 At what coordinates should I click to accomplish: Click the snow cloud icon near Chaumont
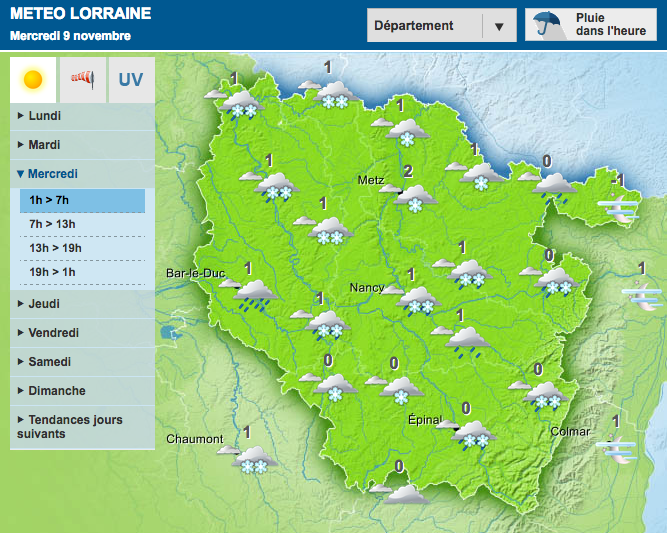[254, 460]
